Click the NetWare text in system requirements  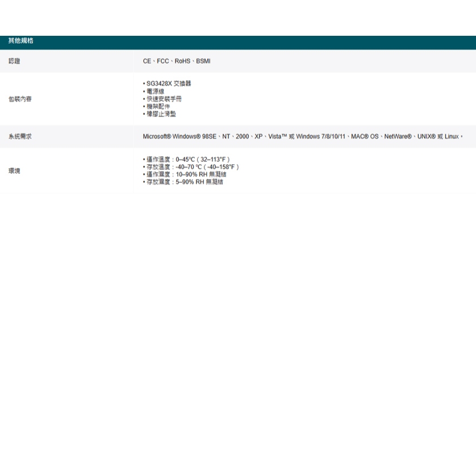[398, 136]
